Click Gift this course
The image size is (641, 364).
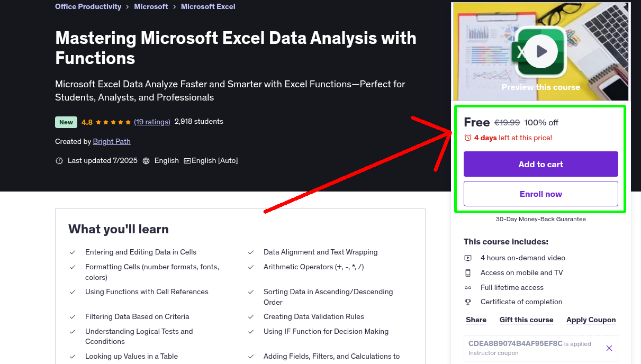click(x=526, y=320)
